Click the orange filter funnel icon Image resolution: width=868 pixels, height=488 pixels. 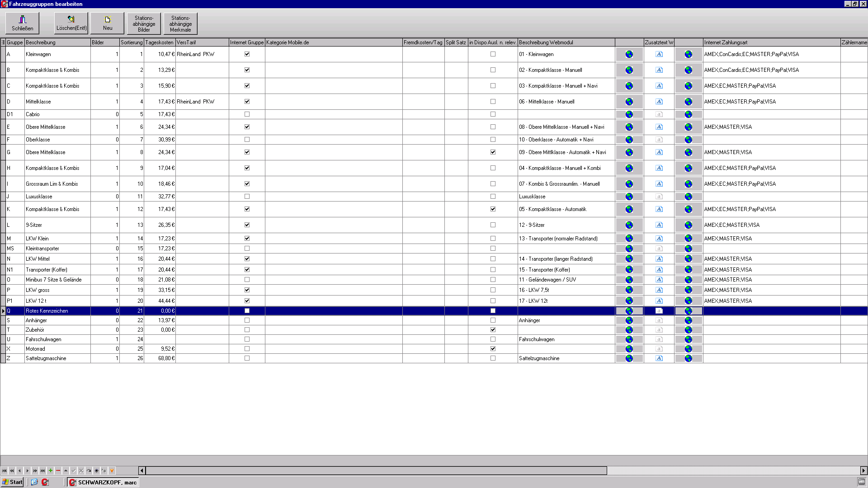coord(112,470)
